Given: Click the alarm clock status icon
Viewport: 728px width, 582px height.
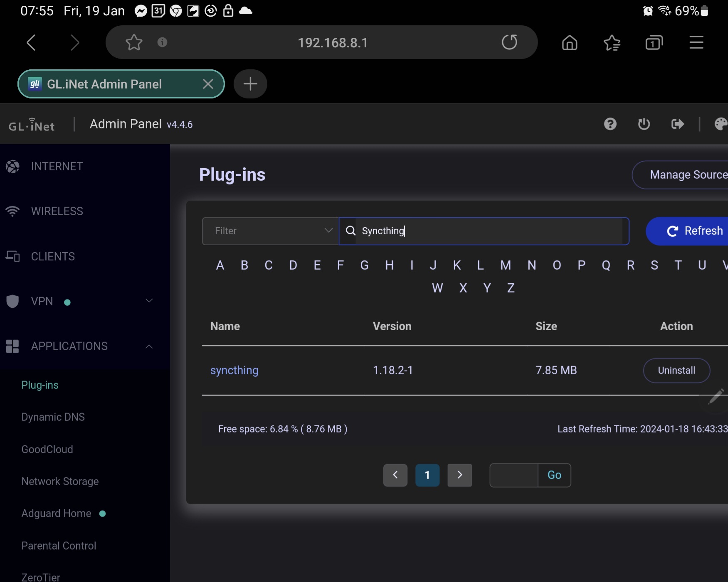Looking at the screenshot, I should pos(648,11).
